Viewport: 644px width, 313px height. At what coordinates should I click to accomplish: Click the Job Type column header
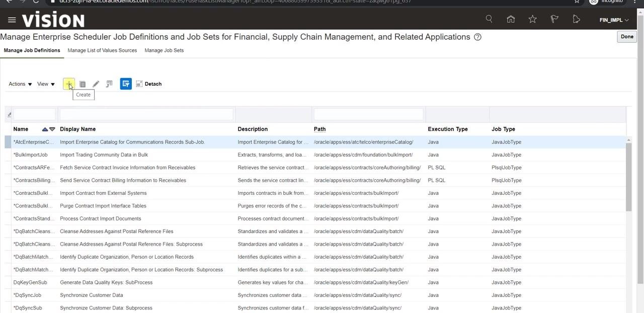coord(503,129)
